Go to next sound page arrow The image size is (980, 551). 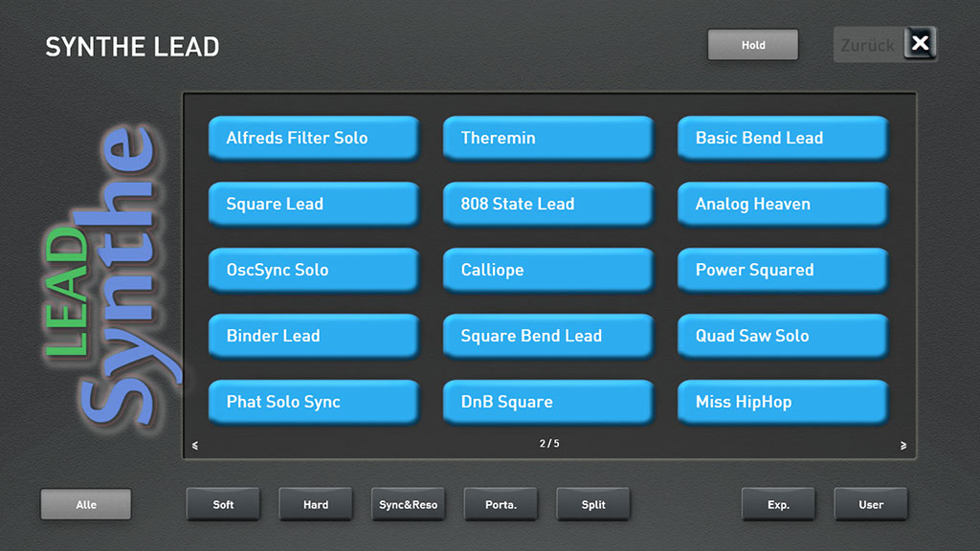point(903,445)
